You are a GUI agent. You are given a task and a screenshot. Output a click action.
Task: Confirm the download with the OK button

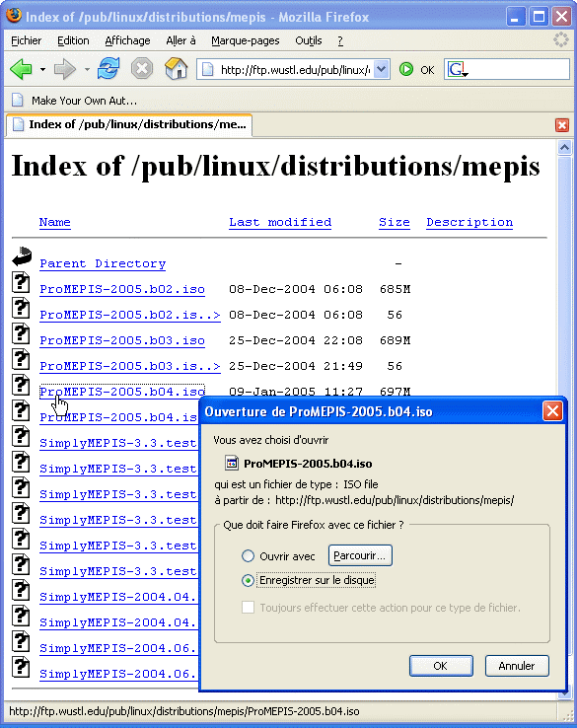(441, 666)
